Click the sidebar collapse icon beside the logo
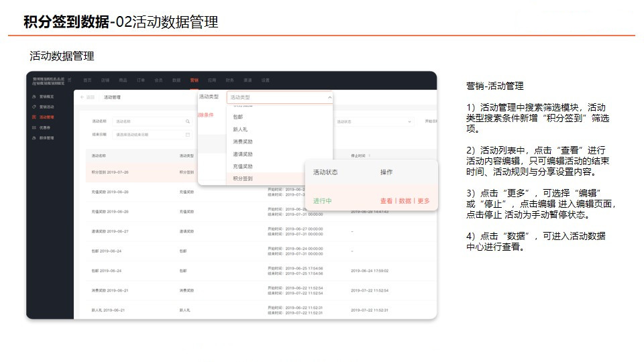644x362 pixels. coord(69,80)
